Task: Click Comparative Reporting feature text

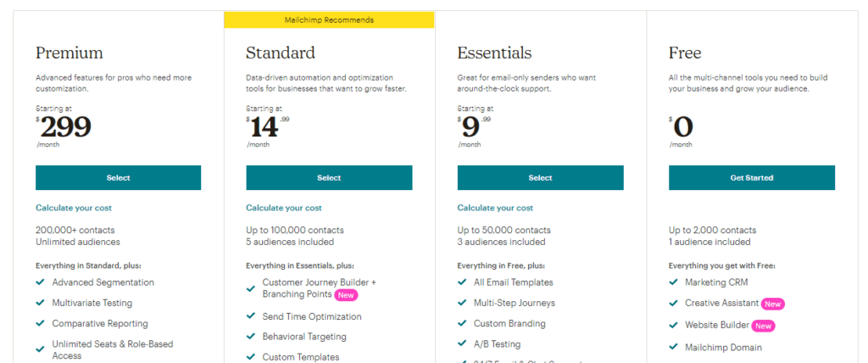Action: point(100,323)
